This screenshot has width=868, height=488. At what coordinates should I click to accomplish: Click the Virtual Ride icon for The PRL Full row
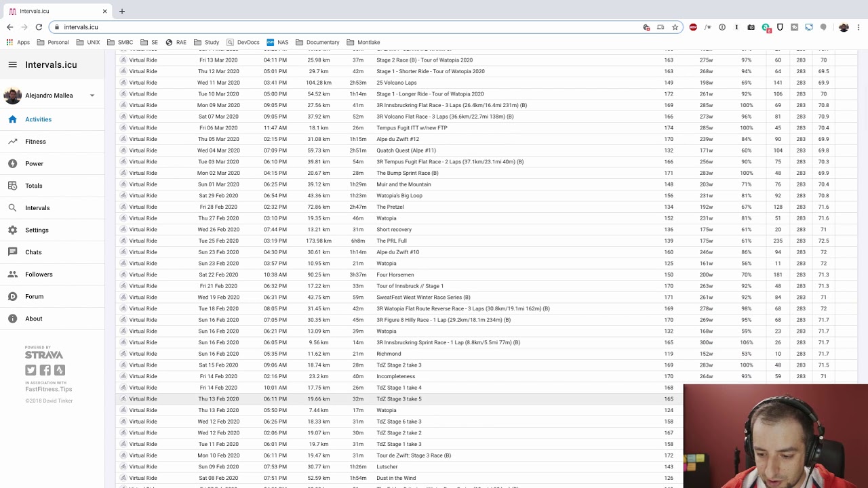coord(123,241)
